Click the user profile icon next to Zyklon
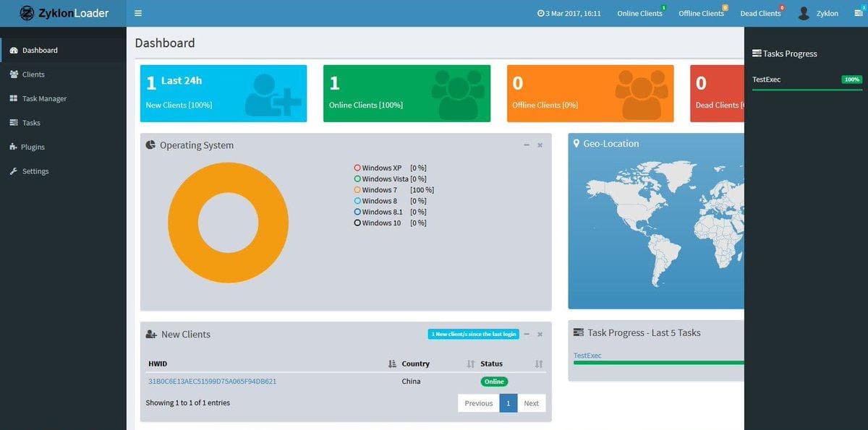This screenshot has width=868, height=430. [803, 12]
